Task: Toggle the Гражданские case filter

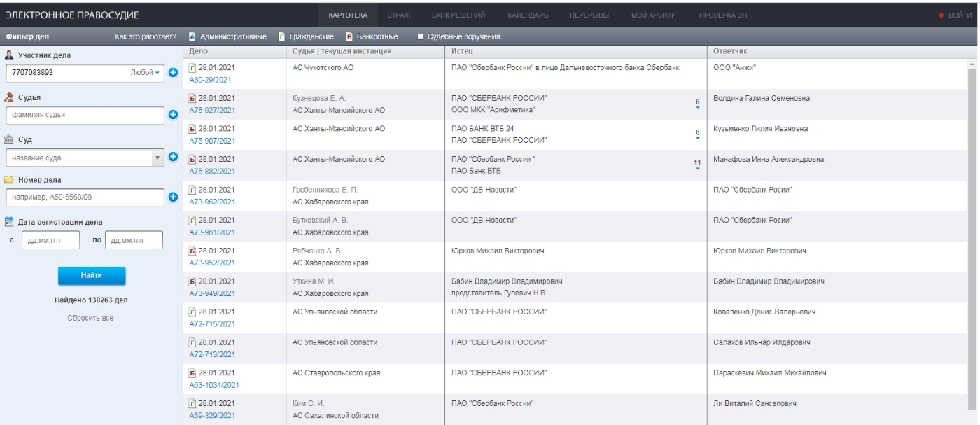Action: click(x=306, y=36)
